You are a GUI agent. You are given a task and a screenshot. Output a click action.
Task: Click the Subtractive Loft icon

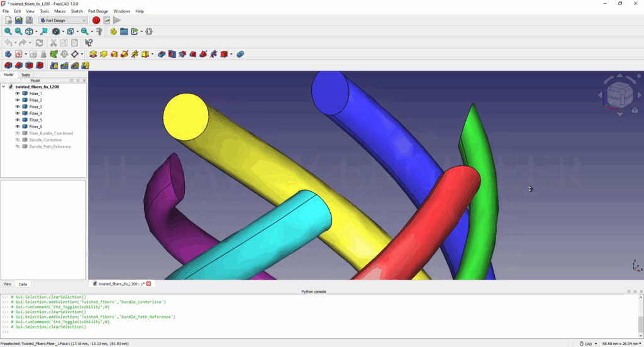pyautogui.click(x=192, y=54)
